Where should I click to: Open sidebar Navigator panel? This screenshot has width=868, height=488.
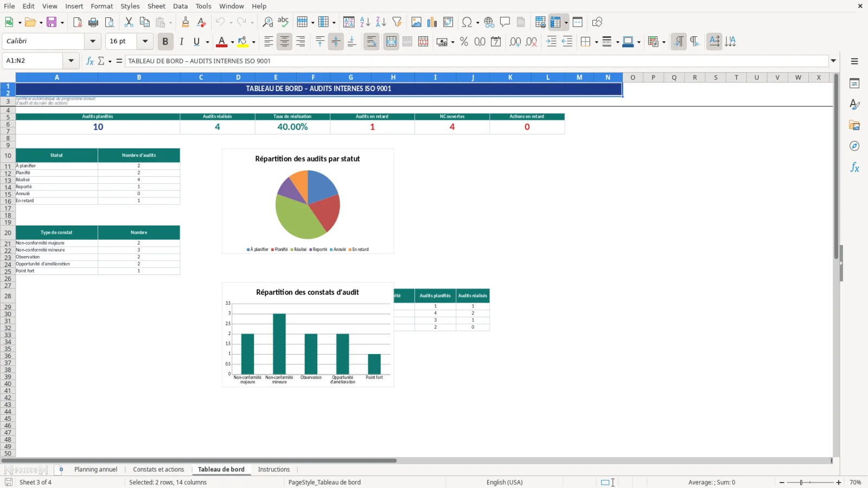854,146
